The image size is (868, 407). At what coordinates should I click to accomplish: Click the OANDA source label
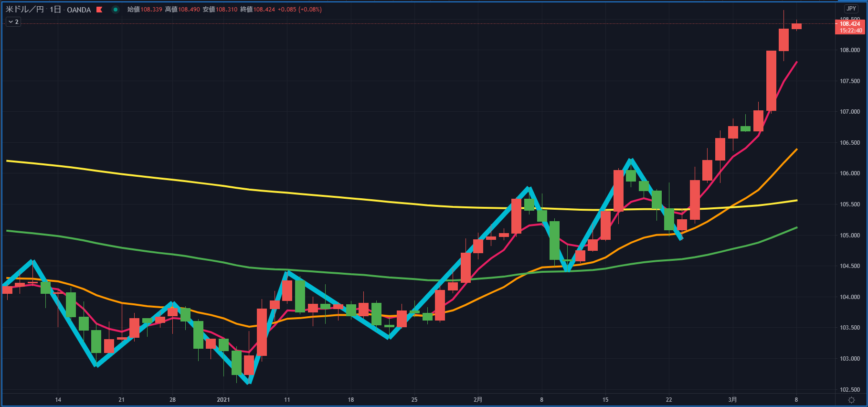[x=79, y=10]
